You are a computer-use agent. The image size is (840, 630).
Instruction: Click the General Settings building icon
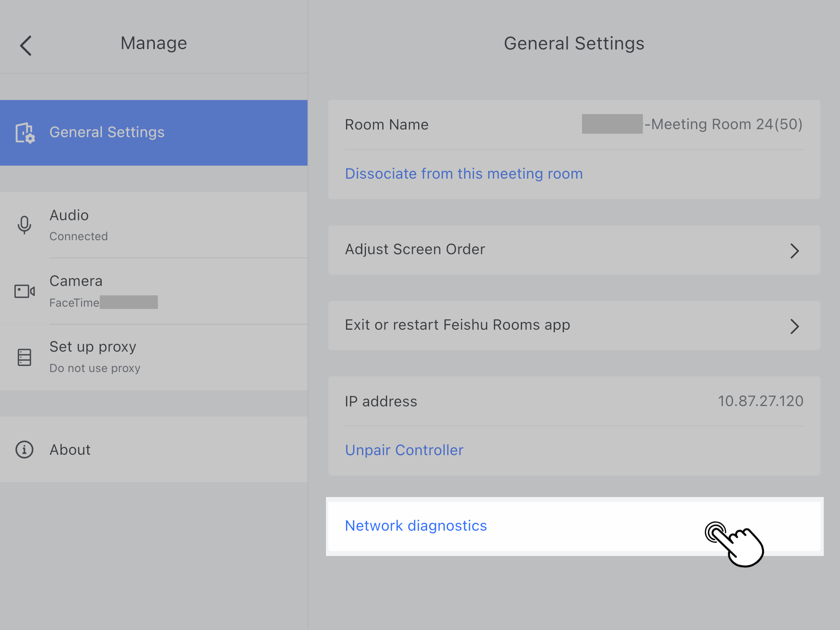[24, 133]
